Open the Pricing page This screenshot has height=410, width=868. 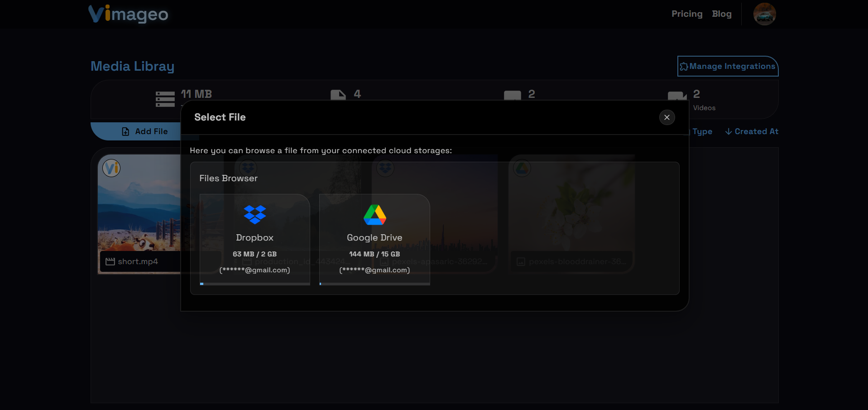(687, 14)
